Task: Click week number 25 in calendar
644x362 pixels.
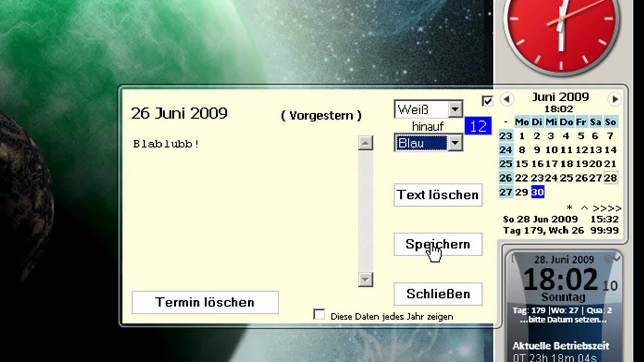Action: pos(506,164)
